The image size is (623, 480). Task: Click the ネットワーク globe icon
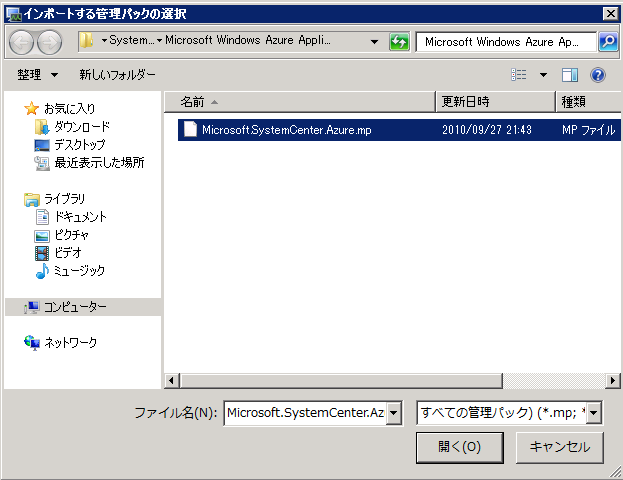point(32,343)
